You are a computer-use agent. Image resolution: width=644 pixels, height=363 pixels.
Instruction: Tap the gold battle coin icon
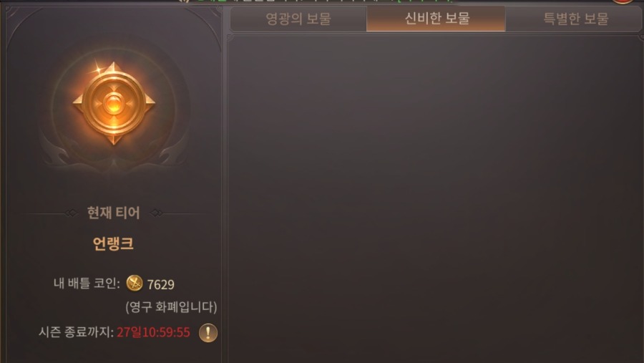135,284
